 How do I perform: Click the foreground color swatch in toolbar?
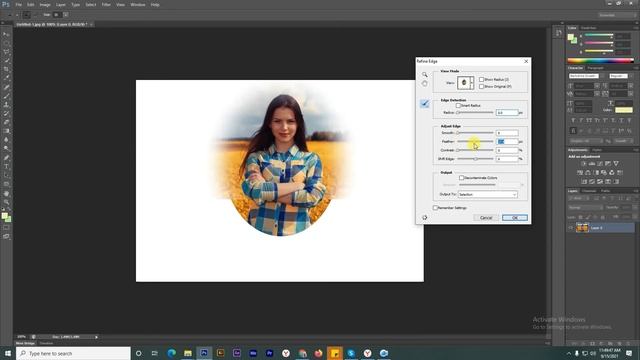tap(4, 216)
